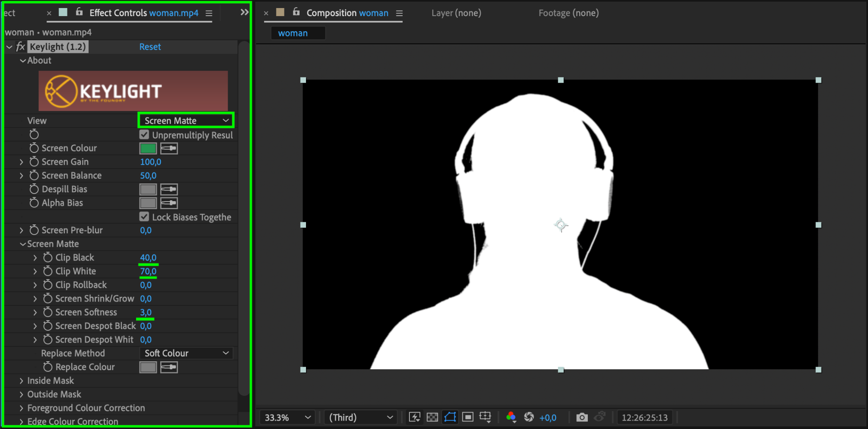Open the View dropdown showing Screen Matte
Viewport: 868px width, 429px height.
pos(186,121)
